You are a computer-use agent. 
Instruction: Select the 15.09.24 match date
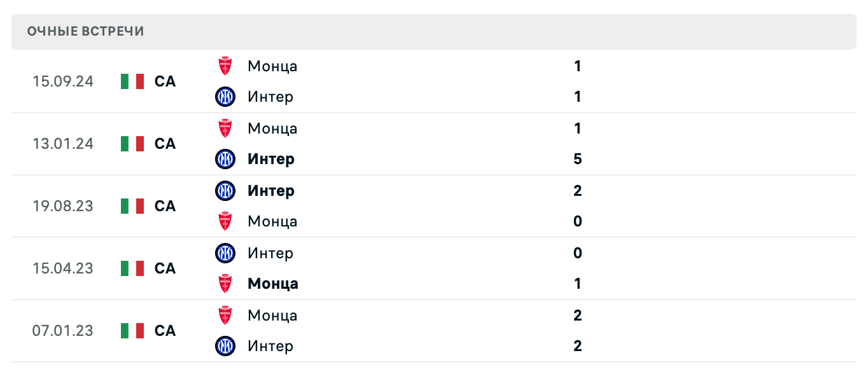[63, 81]
